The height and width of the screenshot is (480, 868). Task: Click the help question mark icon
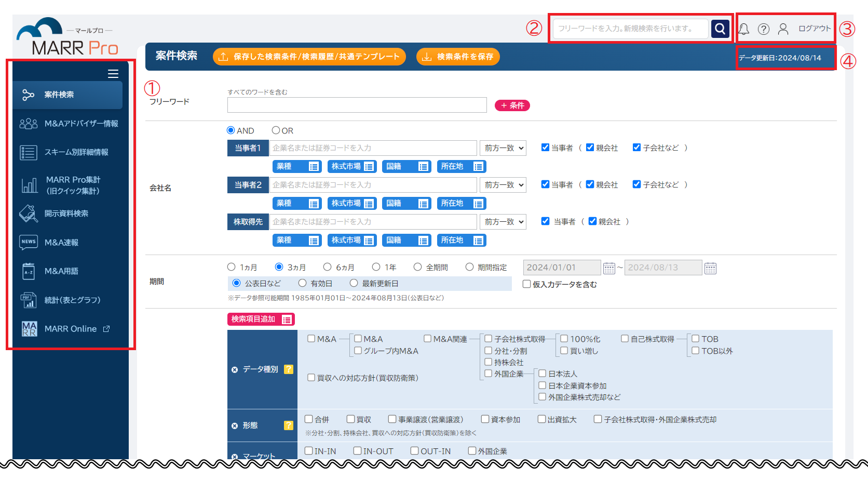point(763,29)
